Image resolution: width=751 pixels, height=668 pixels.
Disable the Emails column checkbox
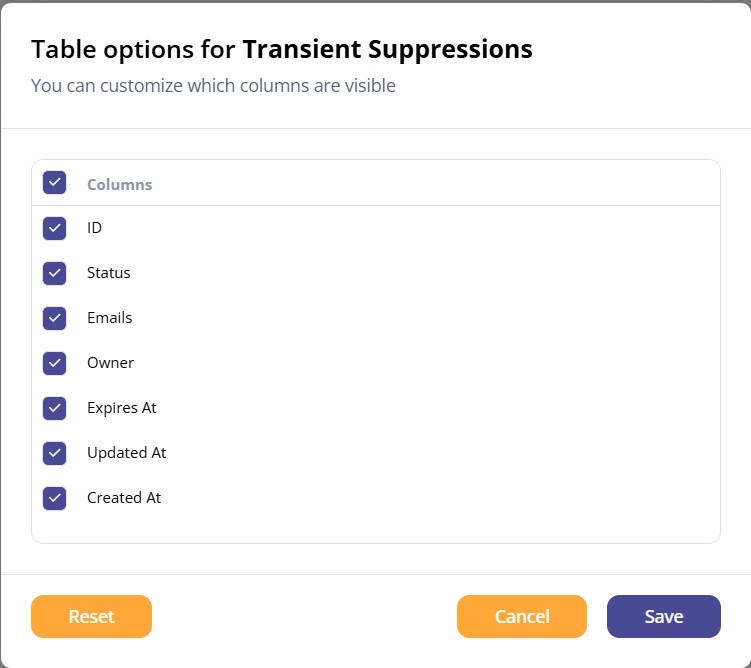tap(54, 318)
